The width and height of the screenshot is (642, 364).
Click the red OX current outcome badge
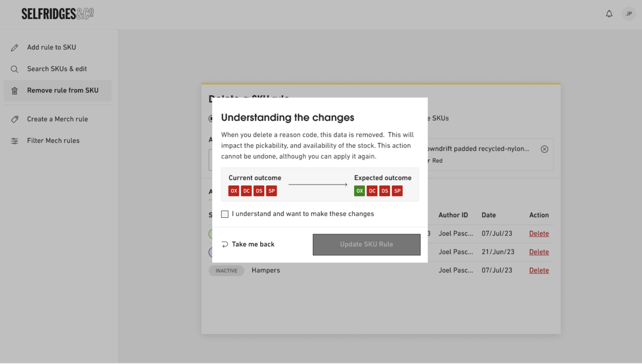tap(233, 191)
